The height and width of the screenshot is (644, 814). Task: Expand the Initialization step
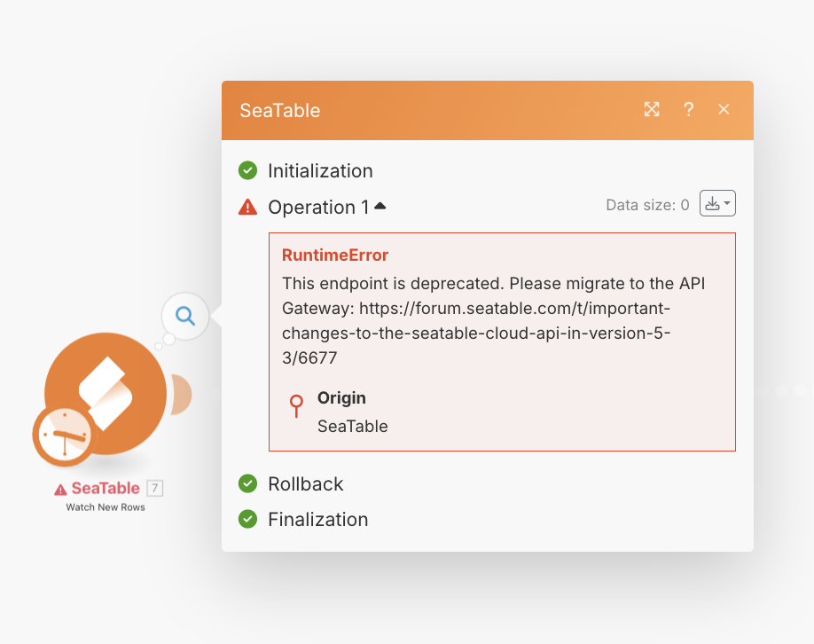click(320, 171)
